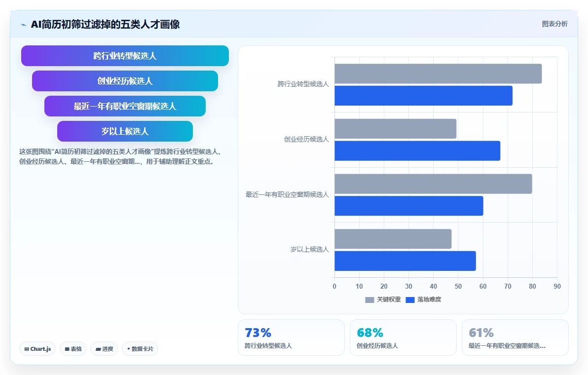The width and height of the screenshot is (588, 375).
Task: Select the 岁以上候选人 funnel bar
Action: [x=125, y=131]
